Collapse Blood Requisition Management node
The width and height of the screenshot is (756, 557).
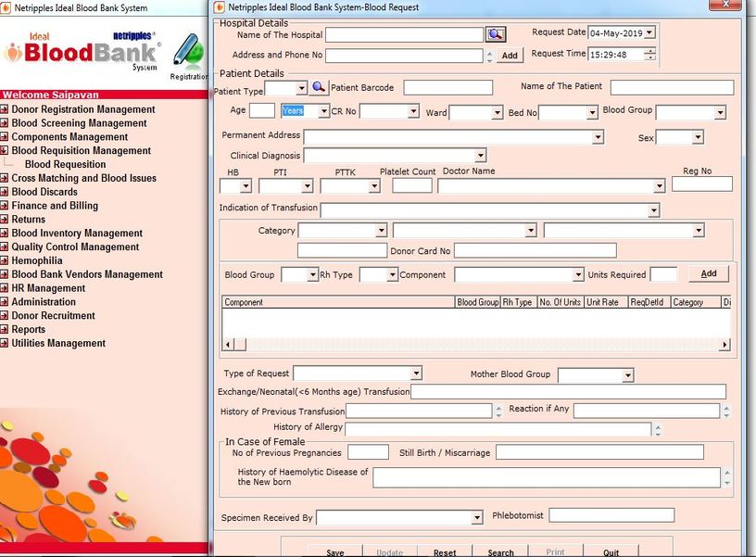coord(5,150)
